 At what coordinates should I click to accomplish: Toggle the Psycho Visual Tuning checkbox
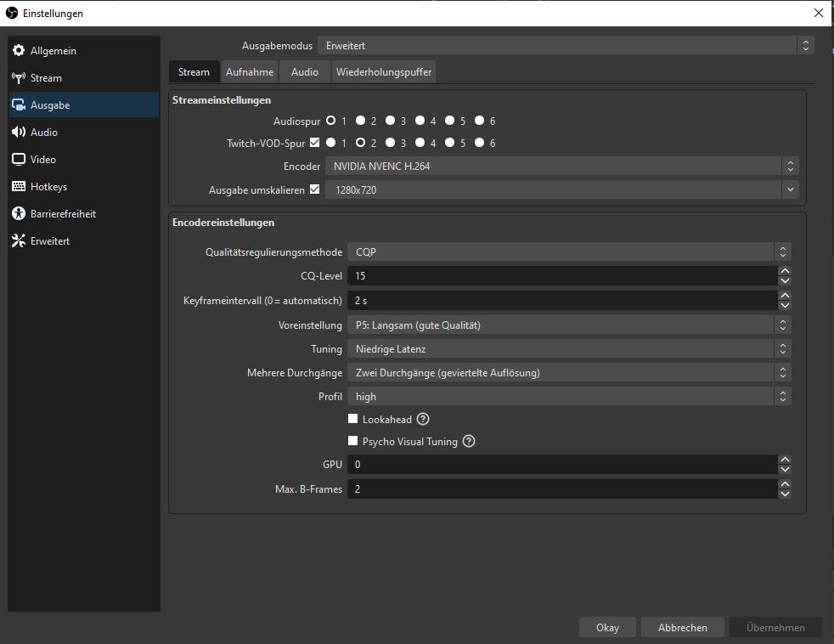(353, 442)
